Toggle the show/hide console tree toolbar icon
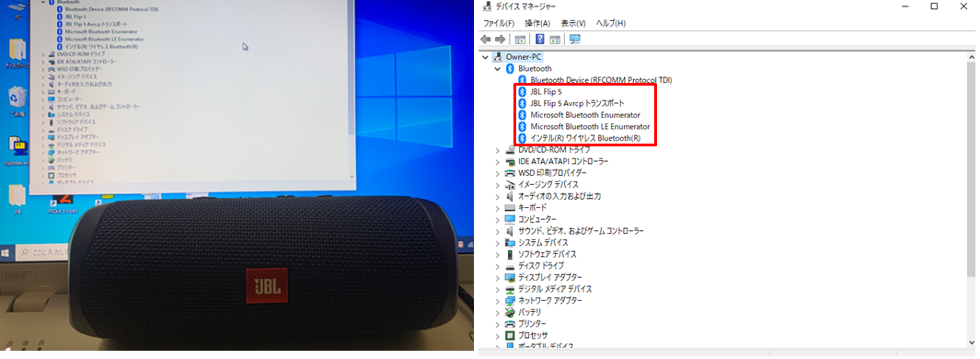980x359 pixels. point(519,40)
